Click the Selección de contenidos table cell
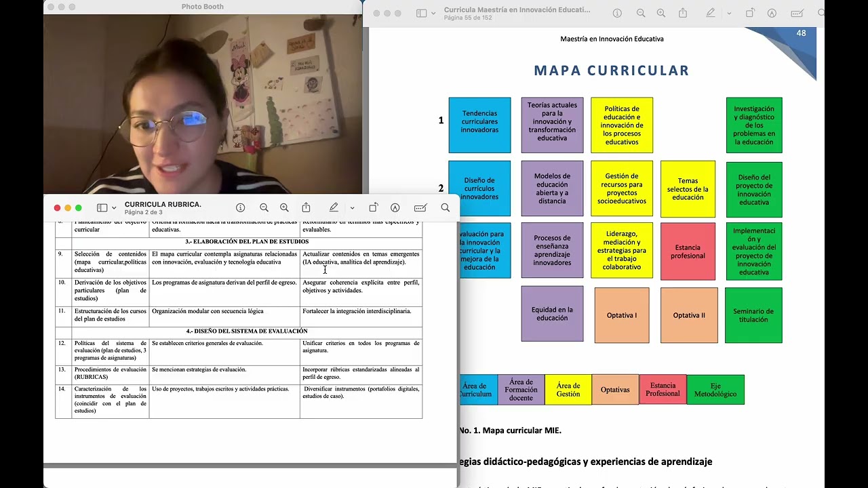The width and height of the screenshot is (868, 488). 111,262
